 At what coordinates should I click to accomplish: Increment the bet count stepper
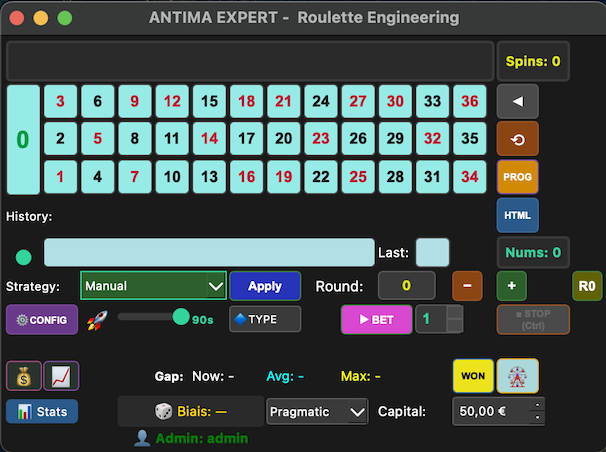pos(455,312)
